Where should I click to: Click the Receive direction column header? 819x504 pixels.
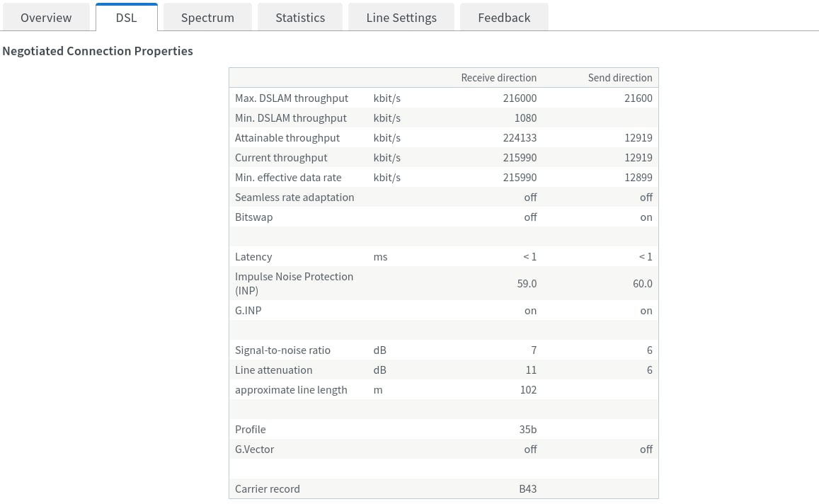tap(498, 78)
